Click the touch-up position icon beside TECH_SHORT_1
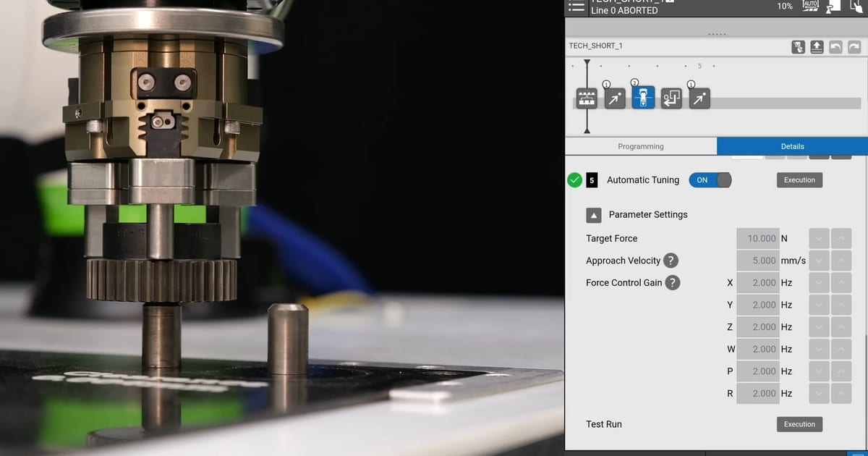The width and height of the screenshot is (868, 456). [x=798, y=47]
